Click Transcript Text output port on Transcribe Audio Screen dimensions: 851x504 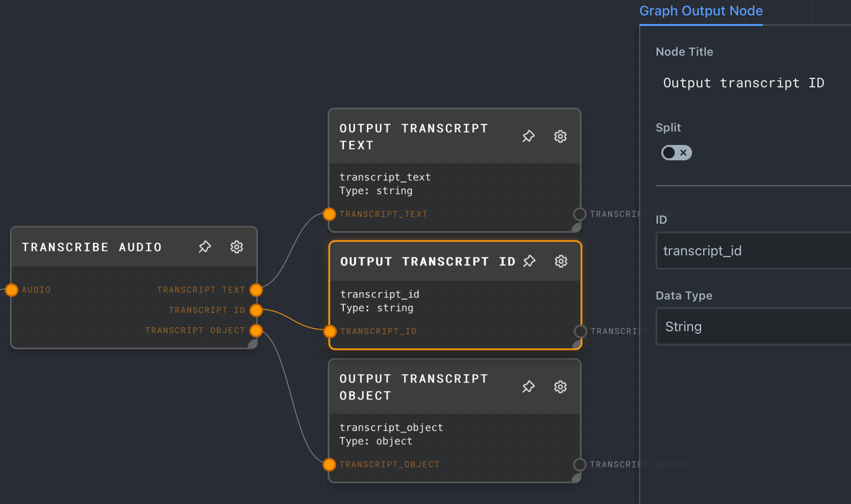(256, 290)
